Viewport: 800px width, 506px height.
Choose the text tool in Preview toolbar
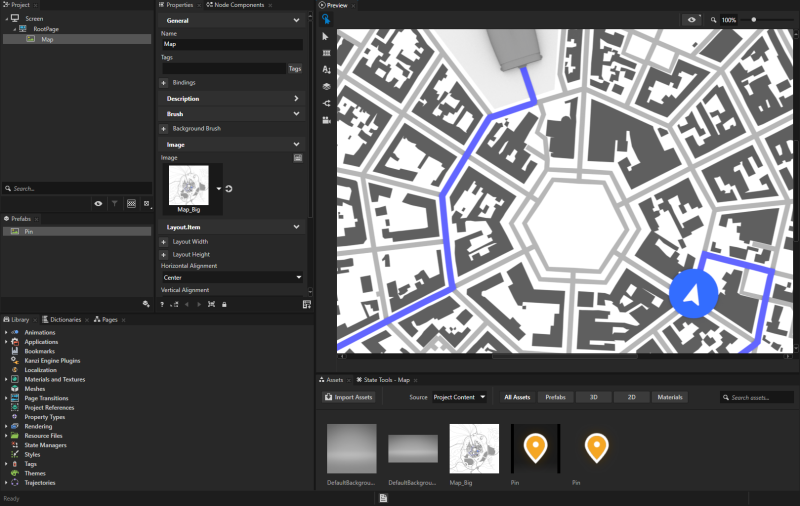click(326, 70)
